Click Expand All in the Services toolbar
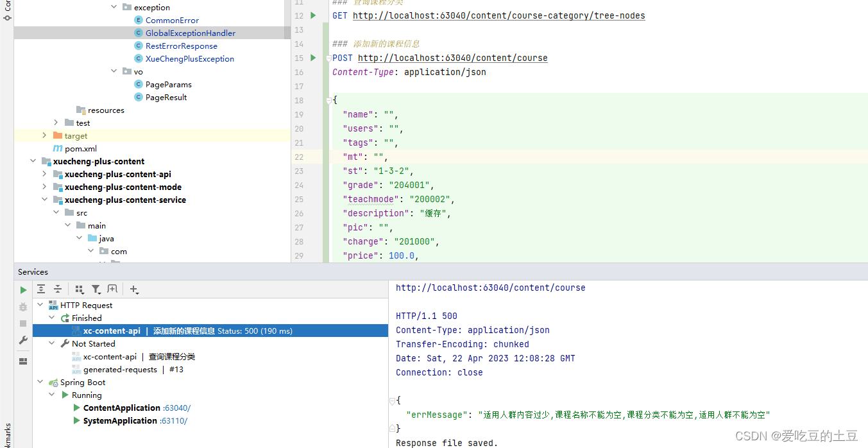This screenshot has height=448, width=868. (x=41, y=289)
